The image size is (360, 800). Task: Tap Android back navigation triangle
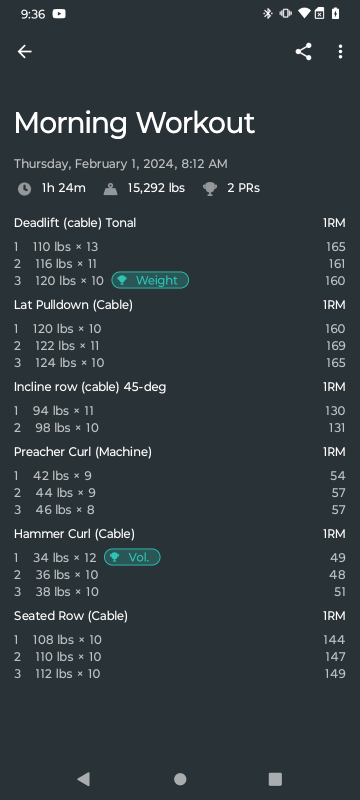(x=84, y=779)
